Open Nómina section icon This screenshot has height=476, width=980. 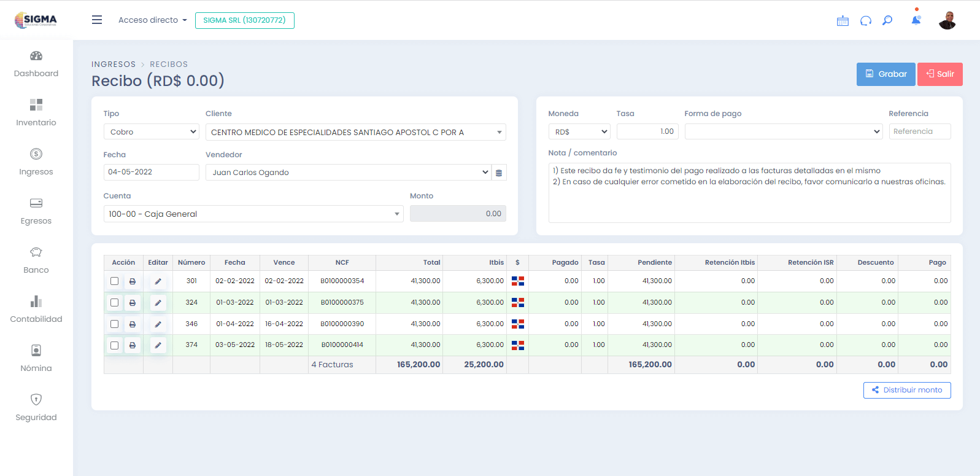pyautogui.click(x=36, y=351)
